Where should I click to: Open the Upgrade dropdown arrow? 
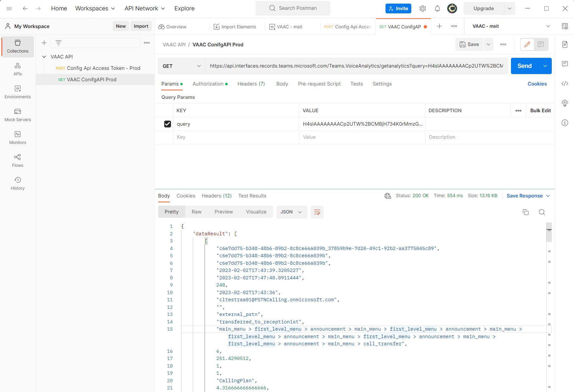click(510, 8)
